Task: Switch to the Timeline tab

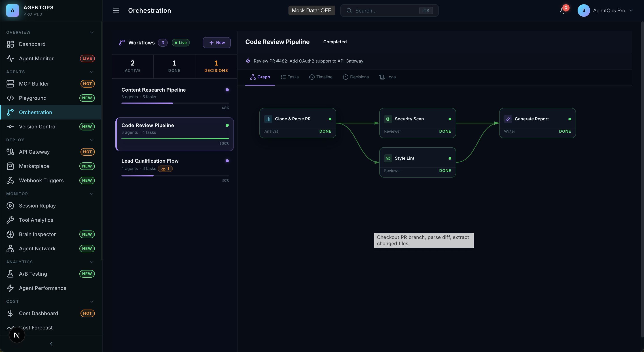Action: click(321, 77)
